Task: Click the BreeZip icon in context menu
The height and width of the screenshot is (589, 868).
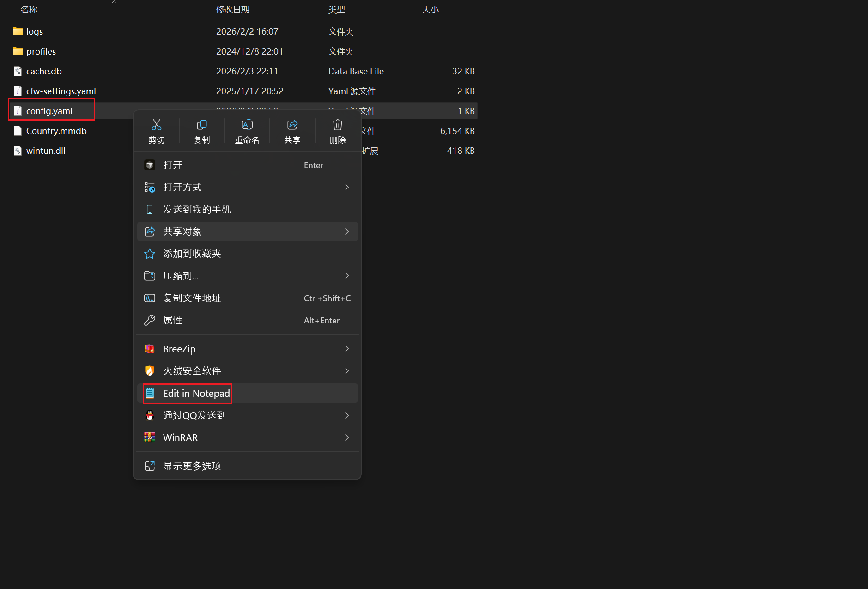Action: pyautogui.click(x=150, y=349)
